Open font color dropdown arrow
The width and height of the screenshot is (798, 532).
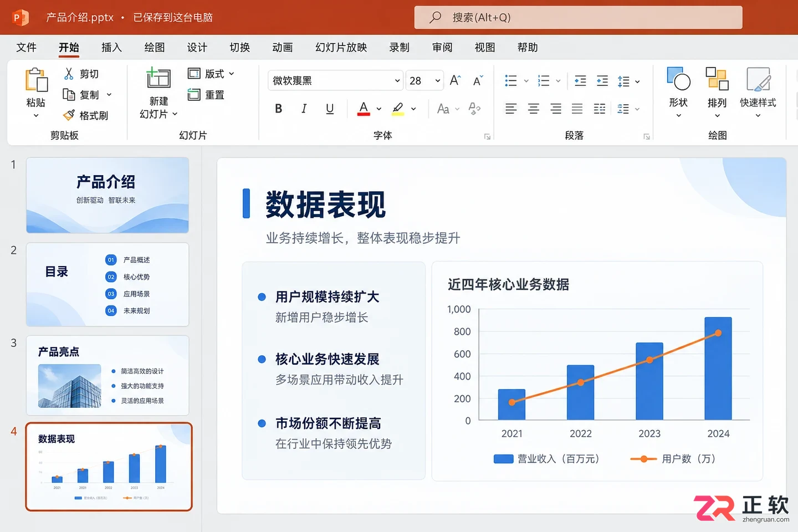pos(379,109)
